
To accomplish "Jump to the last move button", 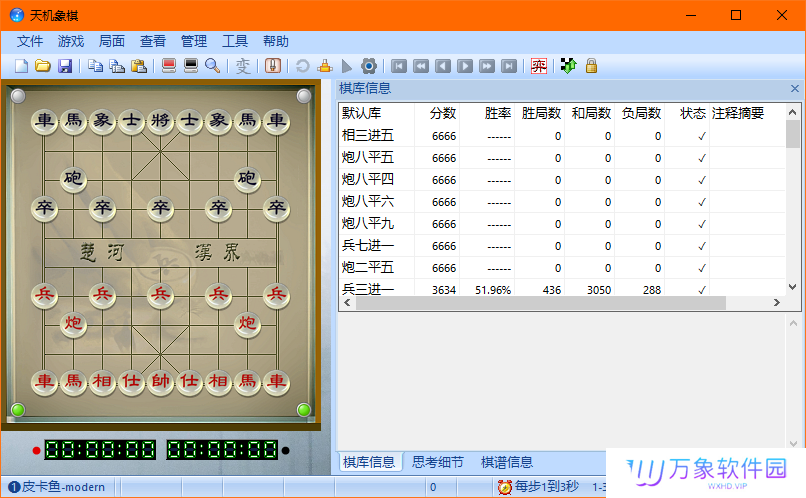I will (509, 66).
